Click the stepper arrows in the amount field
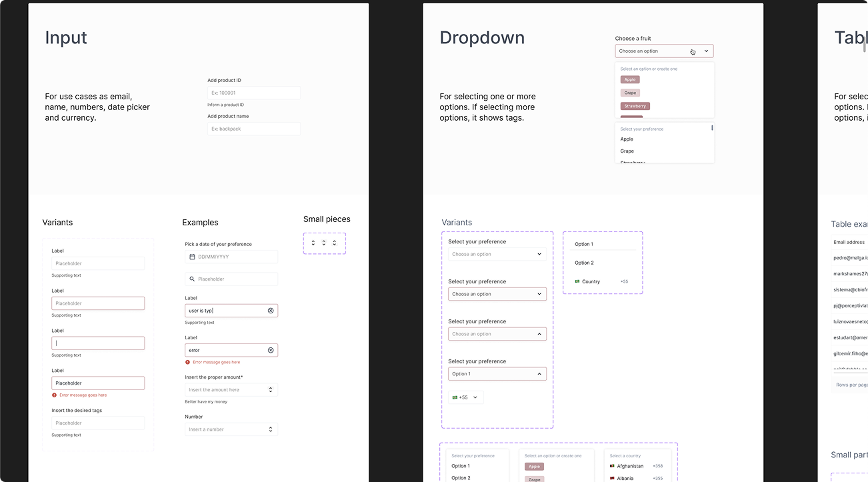 [x=271, y=390]
